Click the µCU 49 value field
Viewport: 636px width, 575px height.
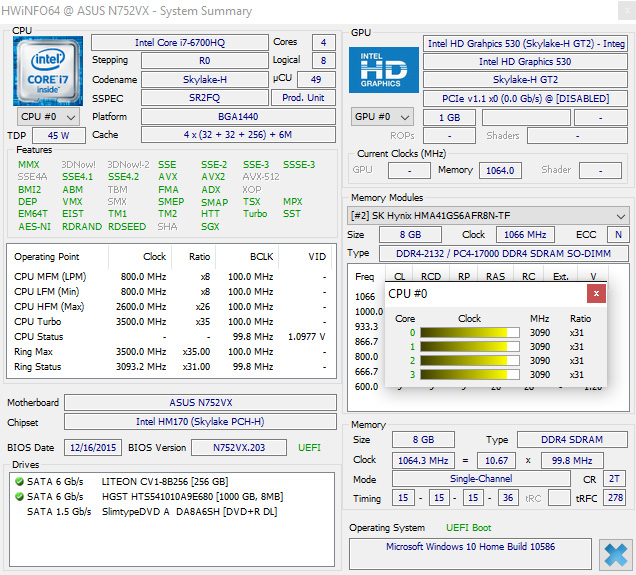(316, 79)
